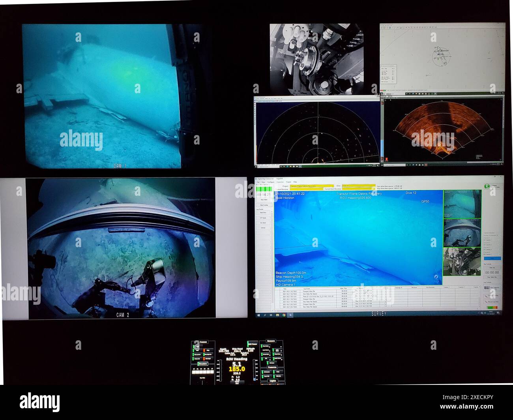Click the search icon on survey taskbar
Image resolution: width=513 pixels, height=420 pixels.
point(265,315)
